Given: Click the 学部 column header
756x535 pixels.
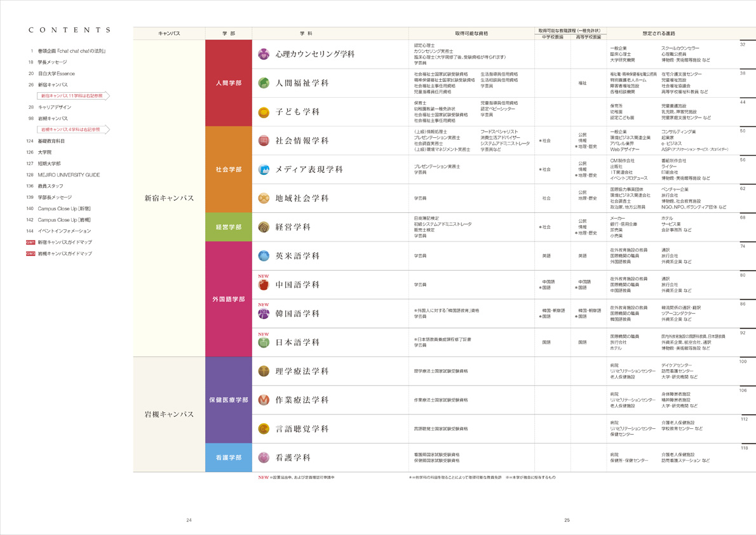Looking at the screenshot, I should coord(229,33).
